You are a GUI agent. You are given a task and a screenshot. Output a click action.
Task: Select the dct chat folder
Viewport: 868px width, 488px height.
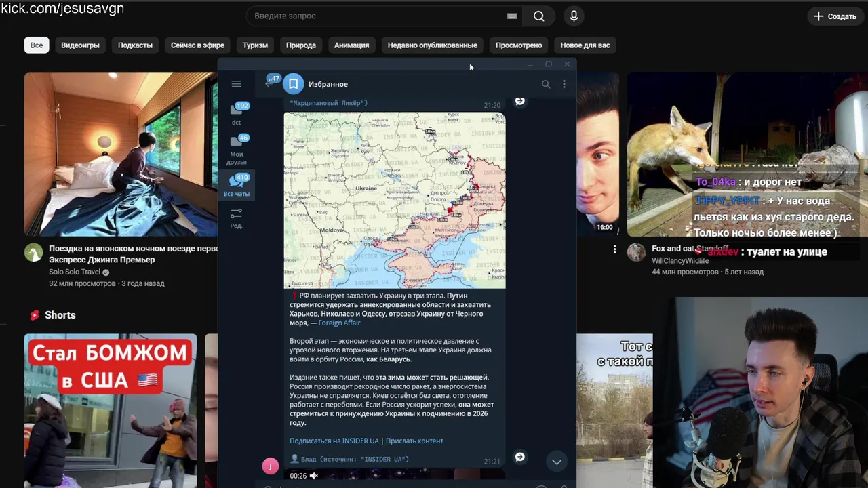[237, 114]
